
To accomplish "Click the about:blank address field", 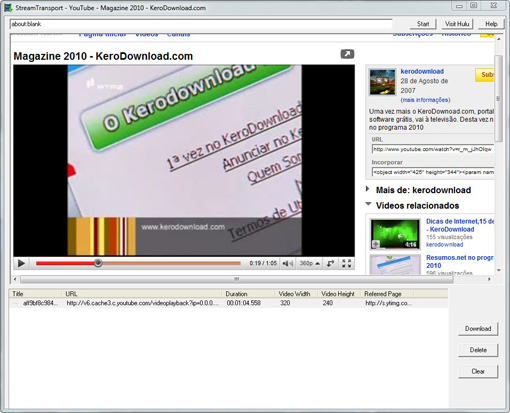I will 201,24.
